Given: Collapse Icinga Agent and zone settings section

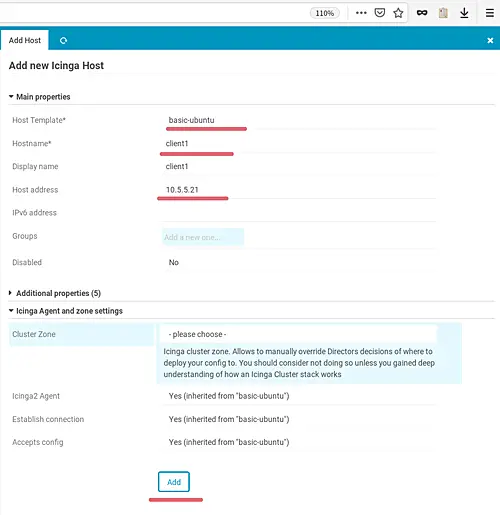Looking at the screenshot, I should tap(66, 311).
